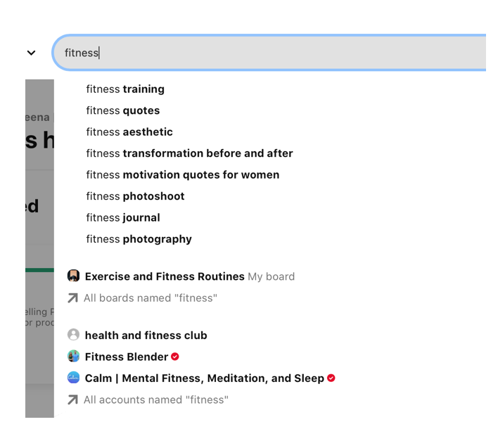Image resolution: width=498 pixels, height=448 pixels.
Task: Select "fitness transformation before and after"
Action: [189, 153]
